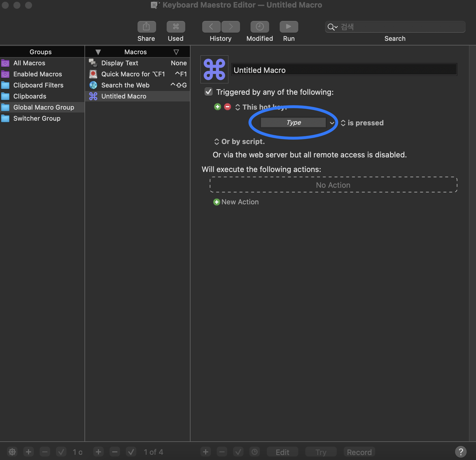Screen dimensions: 476x460
Task: Edit the Untitled Macro name field
Action: 344,70
